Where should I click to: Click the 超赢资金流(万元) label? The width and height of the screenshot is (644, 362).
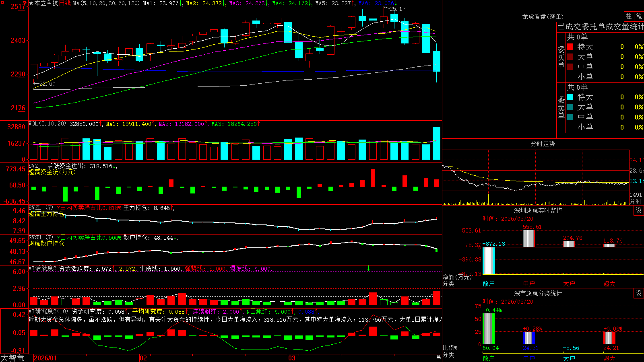52,172
